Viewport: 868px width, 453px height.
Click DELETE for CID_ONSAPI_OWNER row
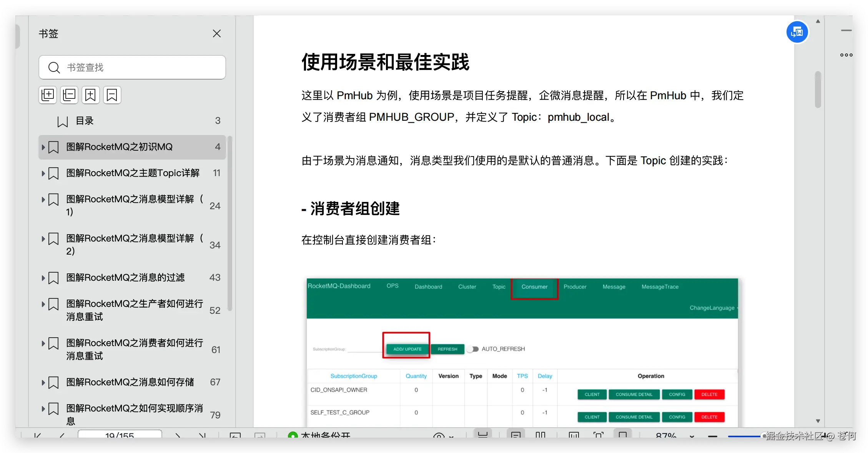(709, 395)
